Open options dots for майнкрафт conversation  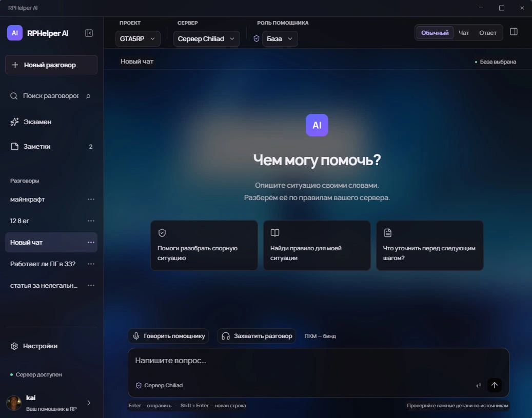coord(91,199)
